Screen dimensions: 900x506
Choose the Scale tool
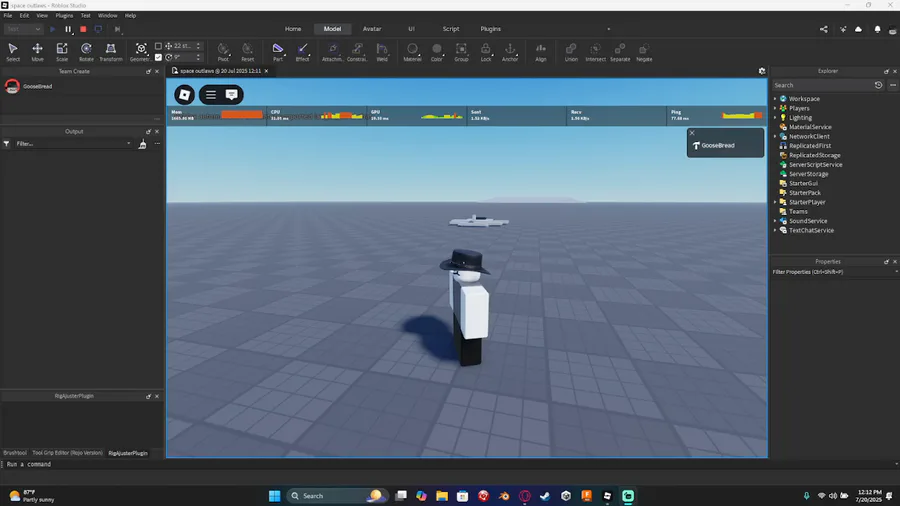point(62,52)
